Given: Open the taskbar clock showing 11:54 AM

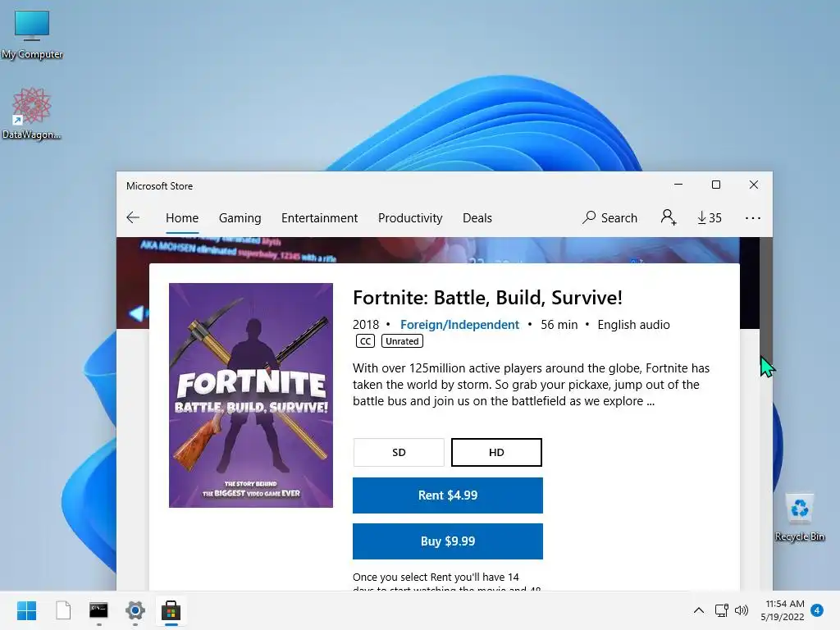Looking at the screenshot, I should [783, 610].
